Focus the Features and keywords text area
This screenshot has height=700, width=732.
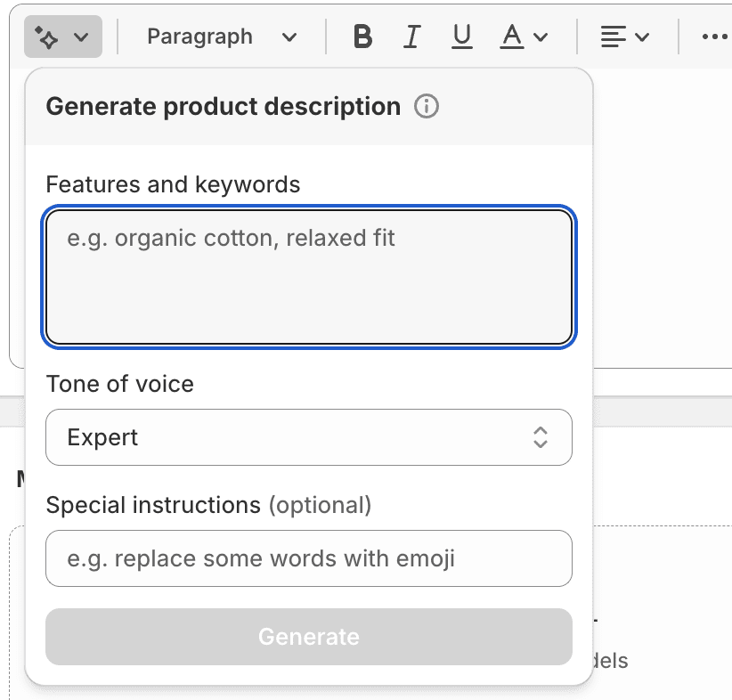(x=309, y=277)
